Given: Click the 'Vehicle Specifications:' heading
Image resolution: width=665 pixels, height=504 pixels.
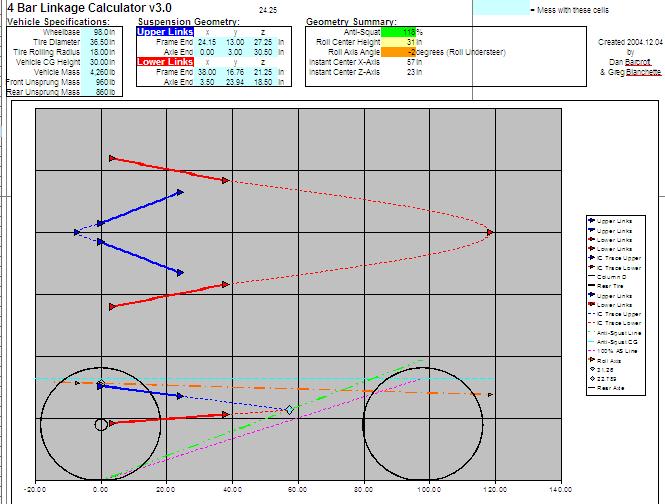Looking at the screenshot, I should point(58,22).
